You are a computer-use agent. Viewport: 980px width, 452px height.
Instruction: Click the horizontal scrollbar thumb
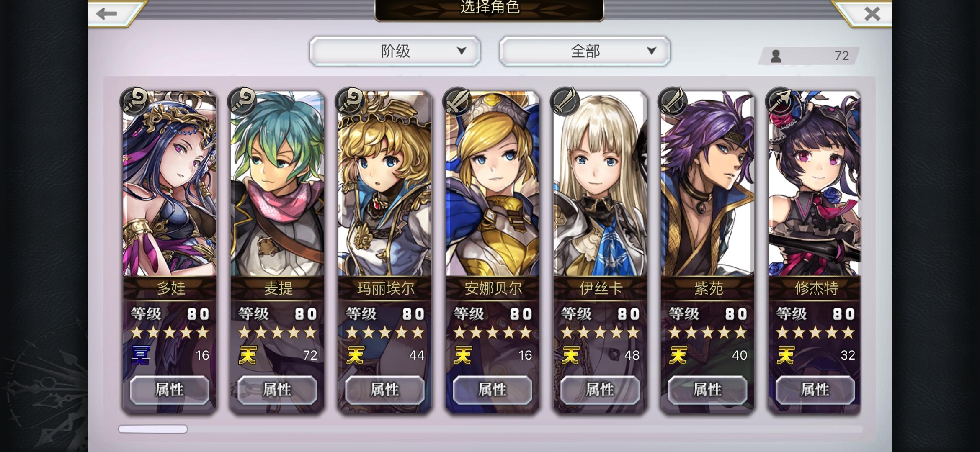[x=153, y=429]
